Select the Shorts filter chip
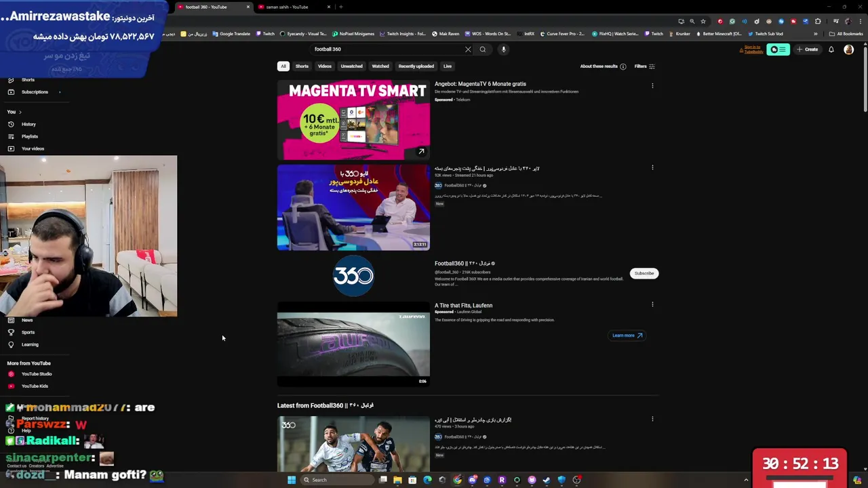 coord(302,66)
